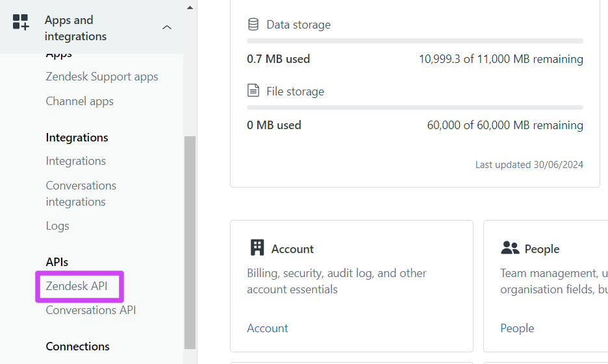Collapse the Apps and integrations section chevron
The height and width of the screenshot is (364, 608).
tap(167, 27)
